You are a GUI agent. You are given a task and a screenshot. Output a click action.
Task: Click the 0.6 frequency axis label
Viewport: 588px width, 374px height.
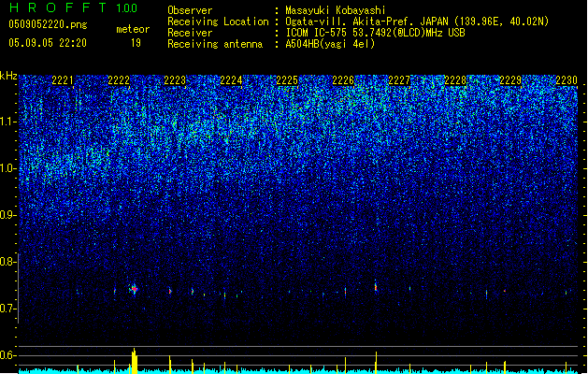tap(7, 355)
